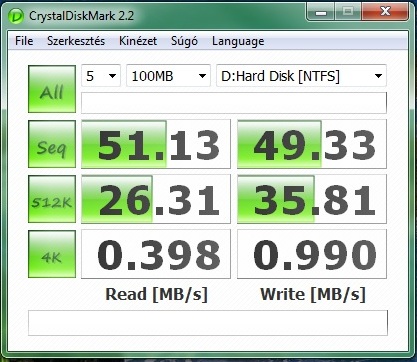
Task: Open the Kinézet menu
Action: tap(138, 41)
